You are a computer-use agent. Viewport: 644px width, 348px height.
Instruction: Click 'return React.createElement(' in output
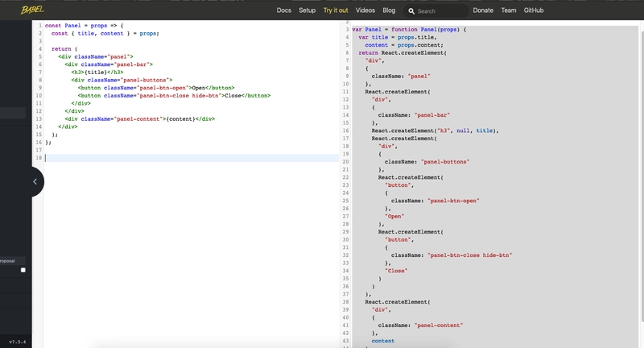(x=402, y=53)
